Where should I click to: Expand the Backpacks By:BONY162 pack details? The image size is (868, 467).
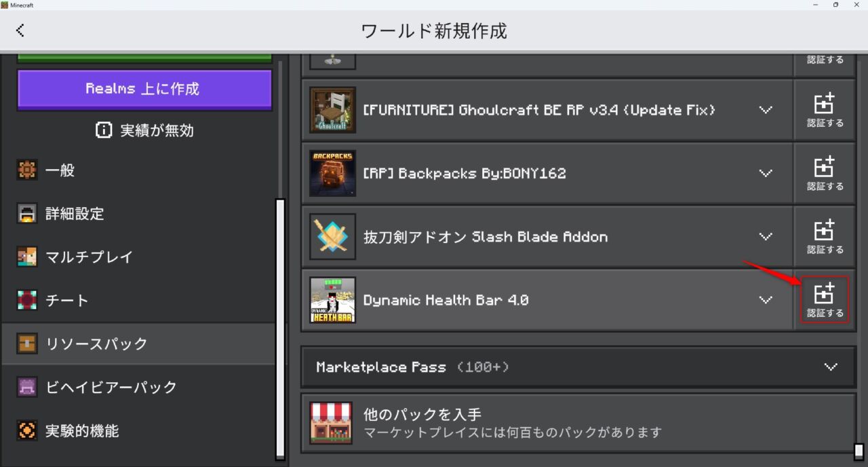pyautogui.click(x=766, y=173)
